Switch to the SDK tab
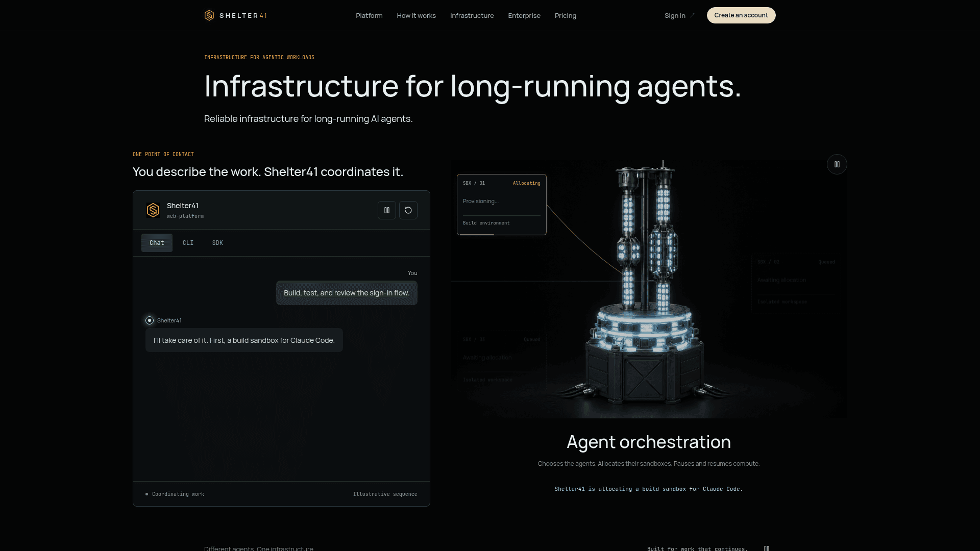This screenshot has height=551, width=980. pyautogui.click(x=217, y=243)
